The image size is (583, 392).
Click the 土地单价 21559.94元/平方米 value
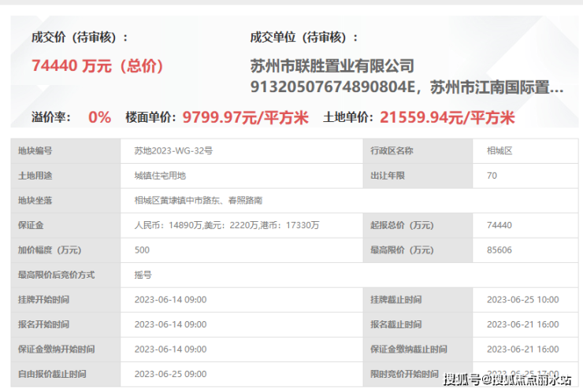click(447, 117)
